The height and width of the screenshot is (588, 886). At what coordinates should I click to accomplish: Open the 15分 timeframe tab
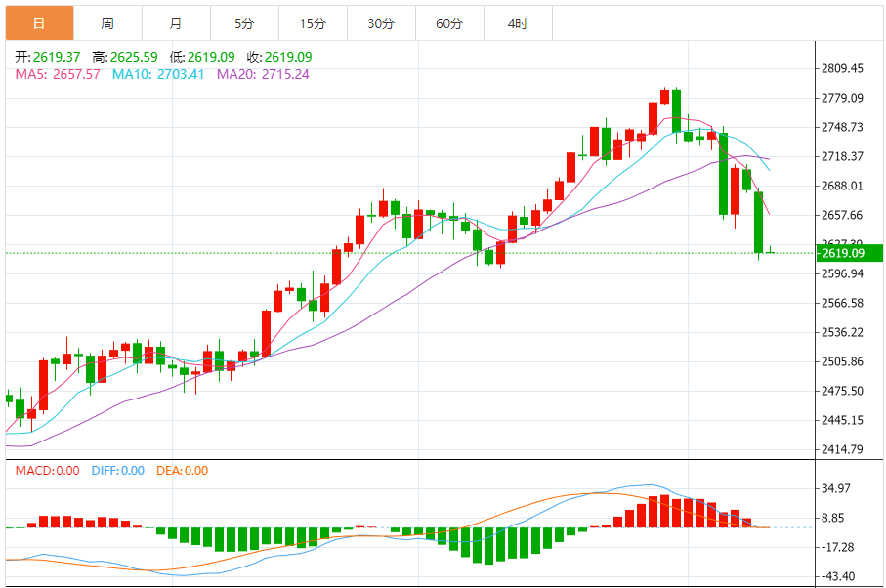pyautogui.click(x=313, y=23)
